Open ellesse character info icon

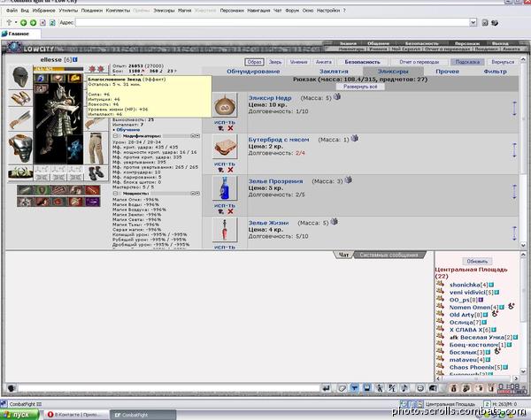click(x=75, y=59)
